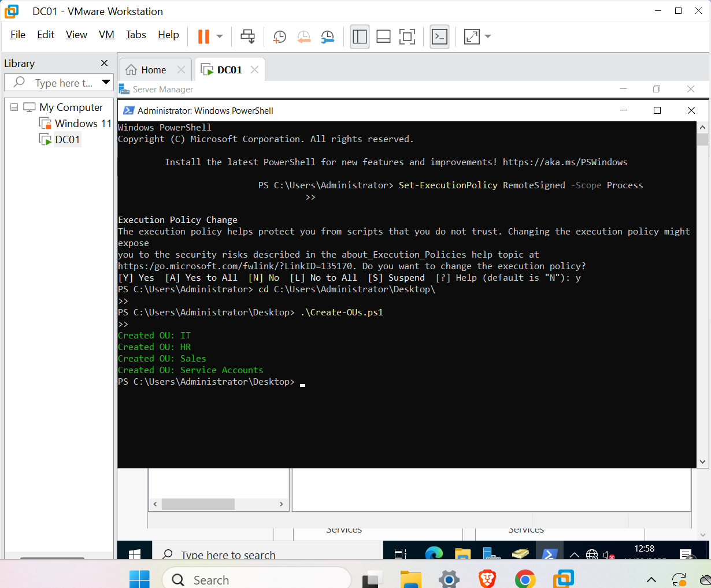Expand the stretch guest dropdown arrow

(488, 36)
